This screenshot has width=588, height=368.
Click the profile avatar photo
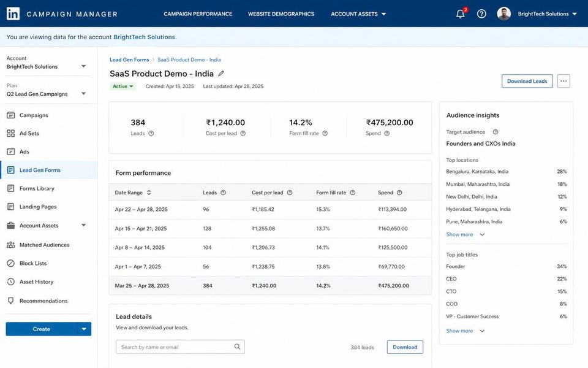pyautogui.click(x=503, y=14)
